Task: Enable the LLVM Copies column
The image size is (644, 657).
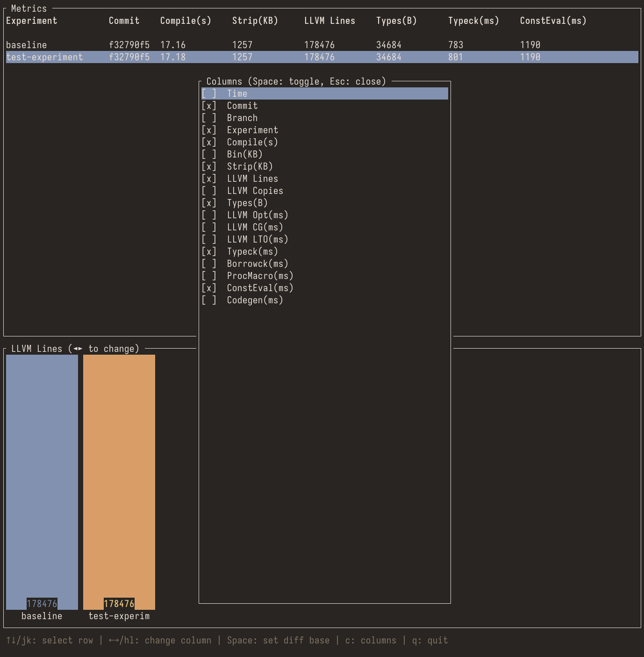Action: pyautogui.click(x=209, y=191)
